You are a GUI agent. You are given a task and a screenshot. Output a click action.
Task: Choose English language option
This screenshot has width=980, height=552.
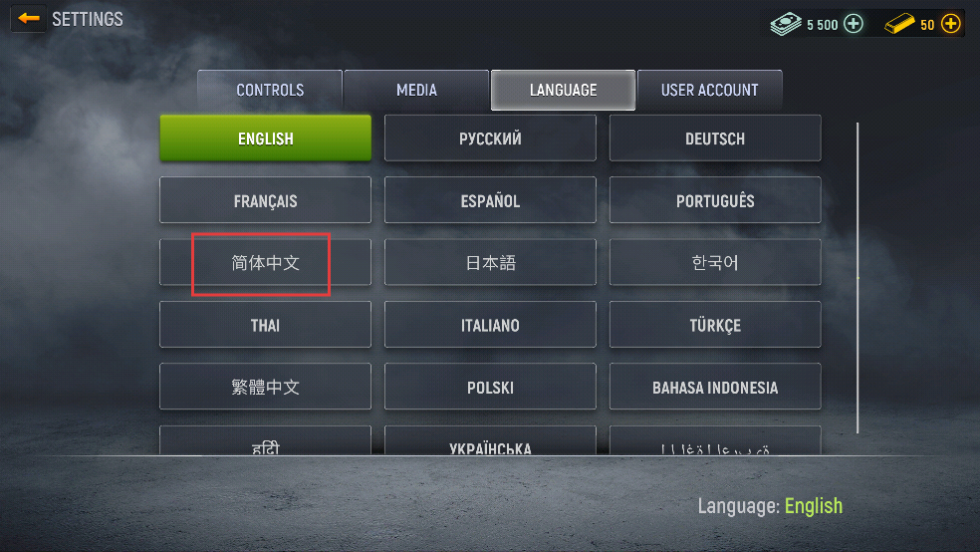(x=266, y=138)
